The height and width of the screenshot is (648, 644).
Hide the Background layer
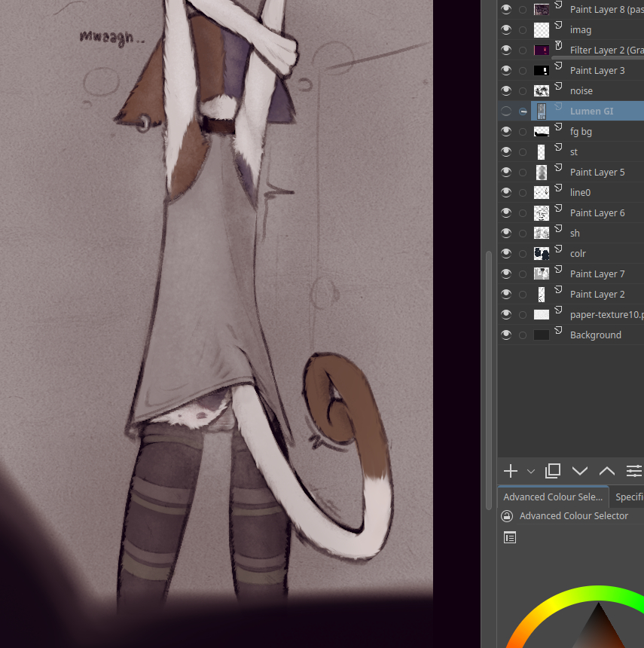[x=505, y=335]
